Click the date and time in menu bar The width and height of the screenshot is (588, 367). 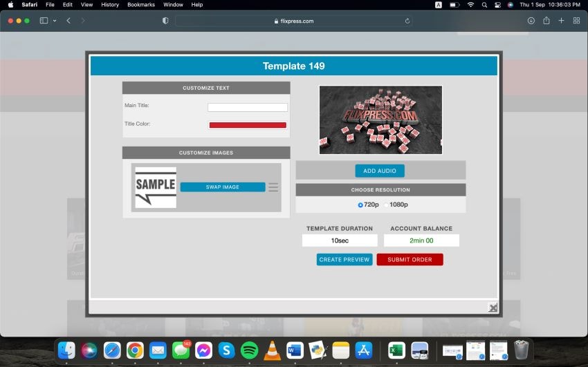550,5
